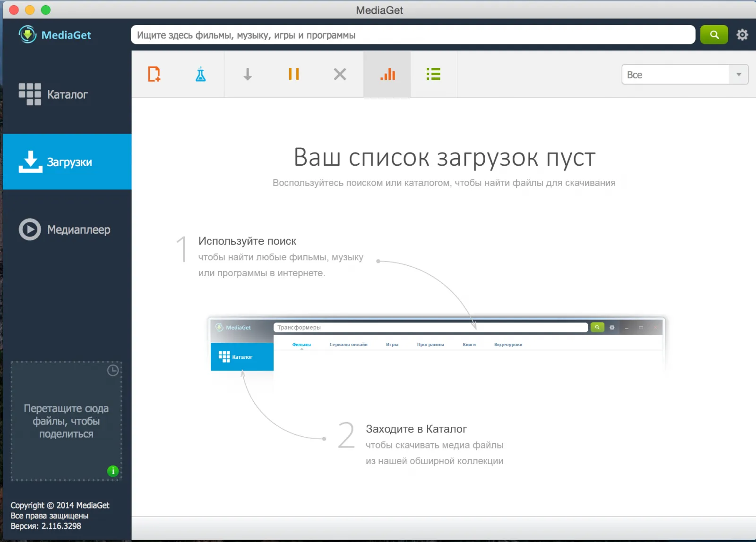756x542 pixels.
Task: Open the Каталог section in sidebar
Action: click(67, 94)
